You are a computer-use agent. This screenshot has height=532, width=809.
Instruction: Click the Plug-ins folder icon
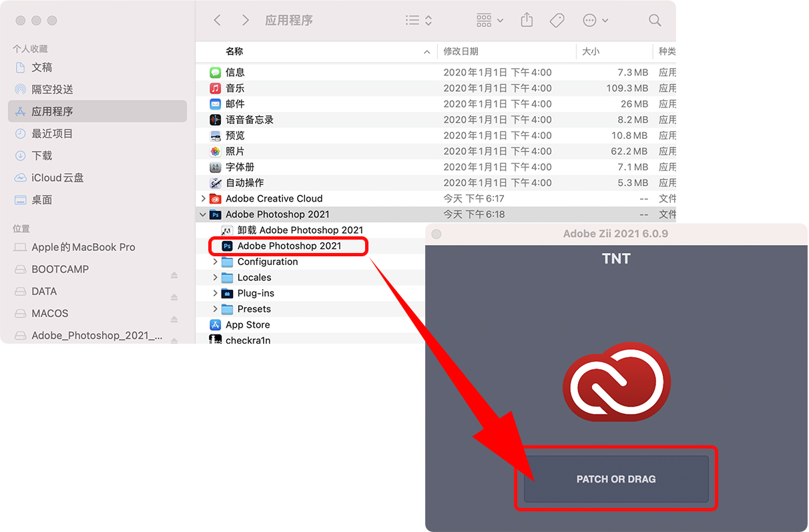click(x=227, y=293)
